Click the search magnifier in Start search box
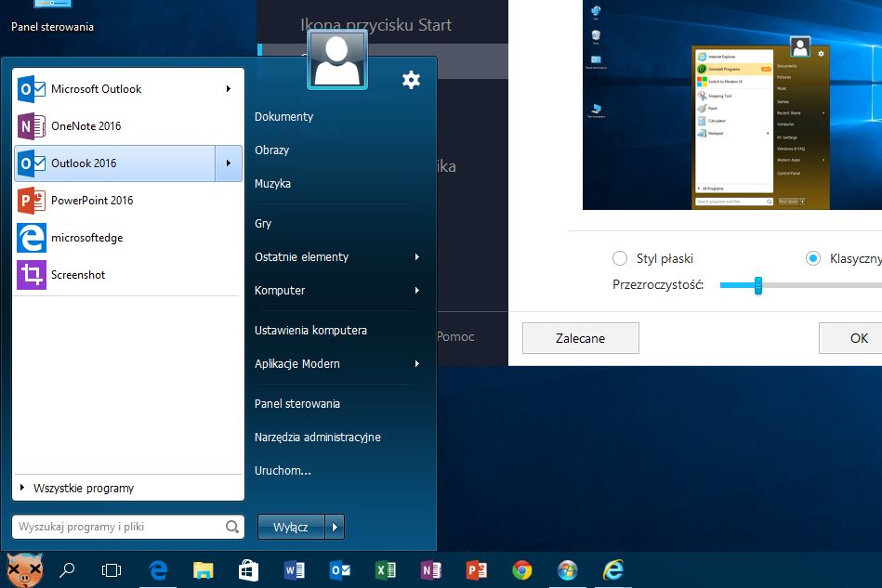Image resolution: width=882 pixels, height=588 pixels. 231,527
